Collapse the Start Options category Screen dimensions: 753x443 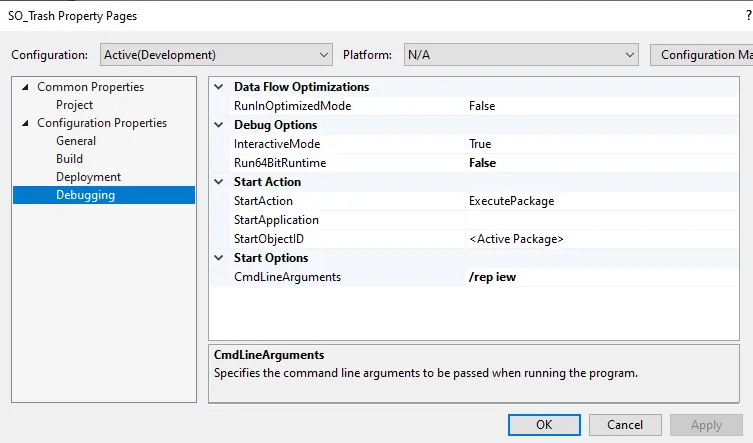pyautogui.click(x=220, y=258)
